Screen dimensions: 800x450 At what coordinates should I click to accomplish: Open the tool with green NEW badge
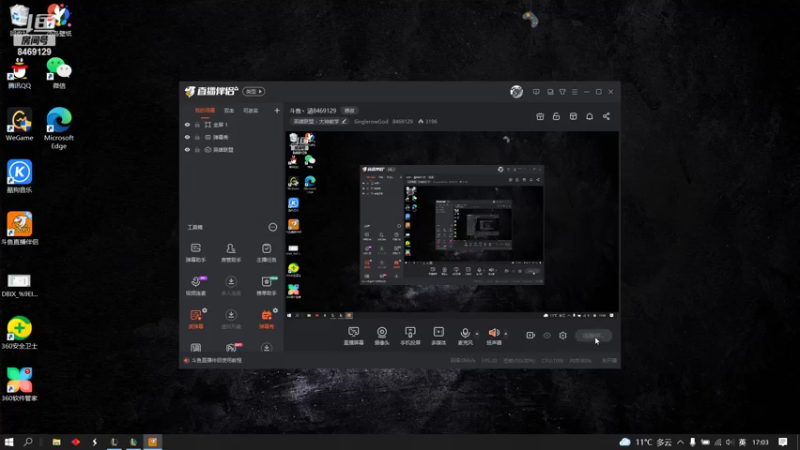266,286
